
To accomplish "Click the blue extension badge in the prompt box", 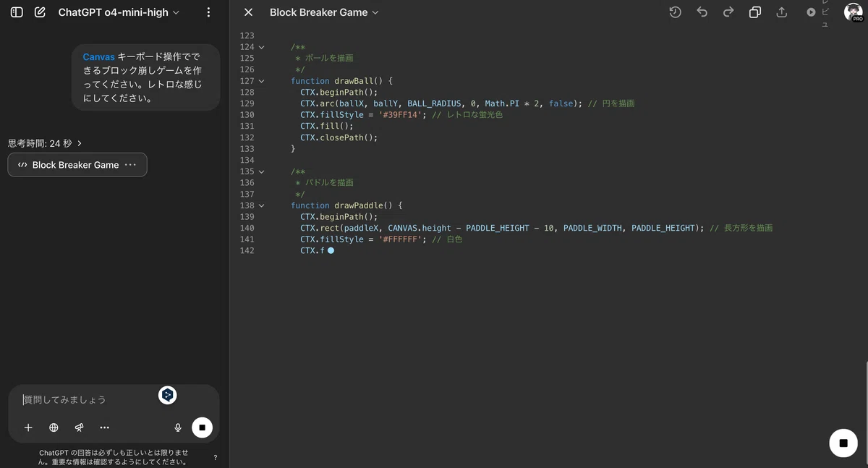I will [x=168, y=395].
